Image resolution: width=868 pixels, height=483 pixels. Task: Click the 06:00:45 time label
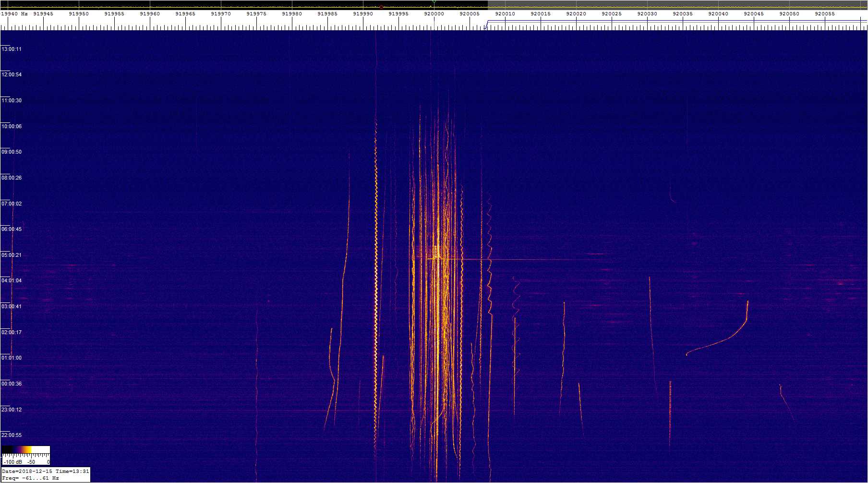12,229
